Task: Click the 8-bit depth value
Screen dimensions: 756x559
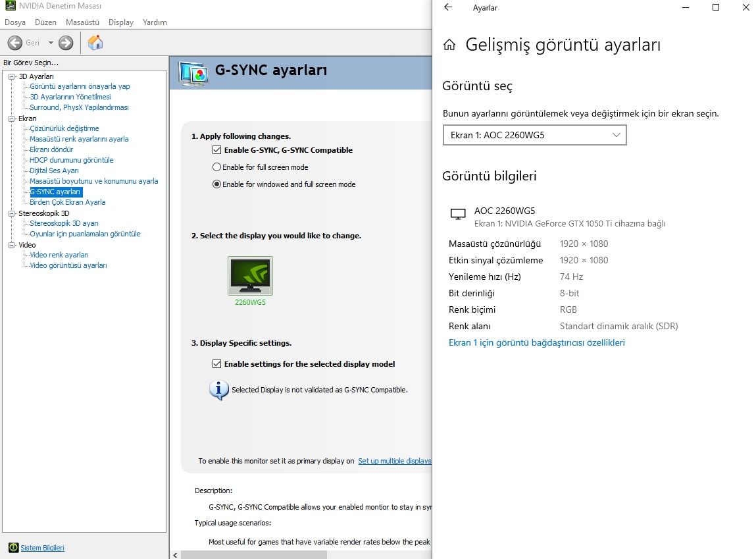Action: point(569,293)
